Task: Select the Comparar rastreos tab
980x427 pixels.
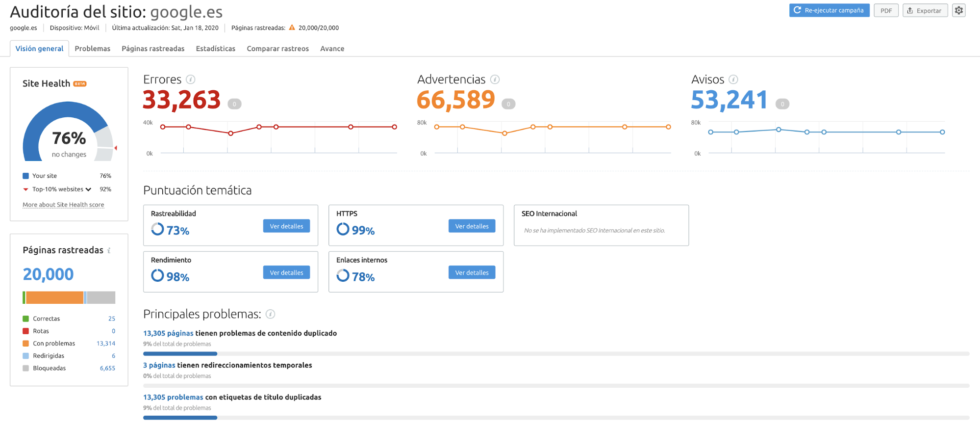Action: (x=277, y=49)
